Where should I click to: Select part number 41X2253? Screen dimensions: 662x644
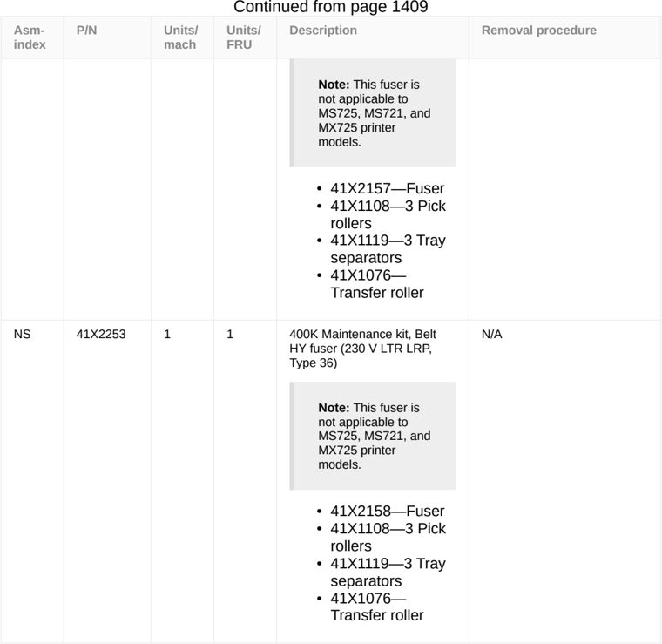[101, 334]
